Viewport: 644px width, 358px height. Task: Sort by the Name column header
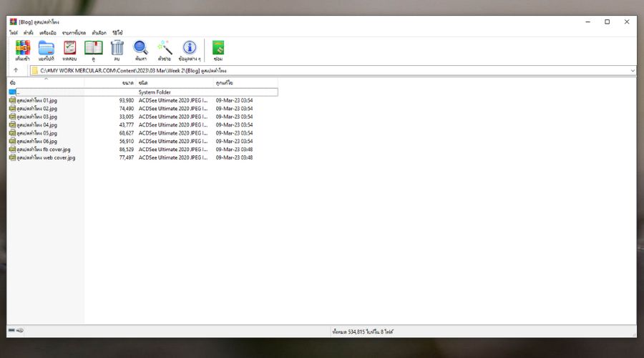click(x=46, y=82)
